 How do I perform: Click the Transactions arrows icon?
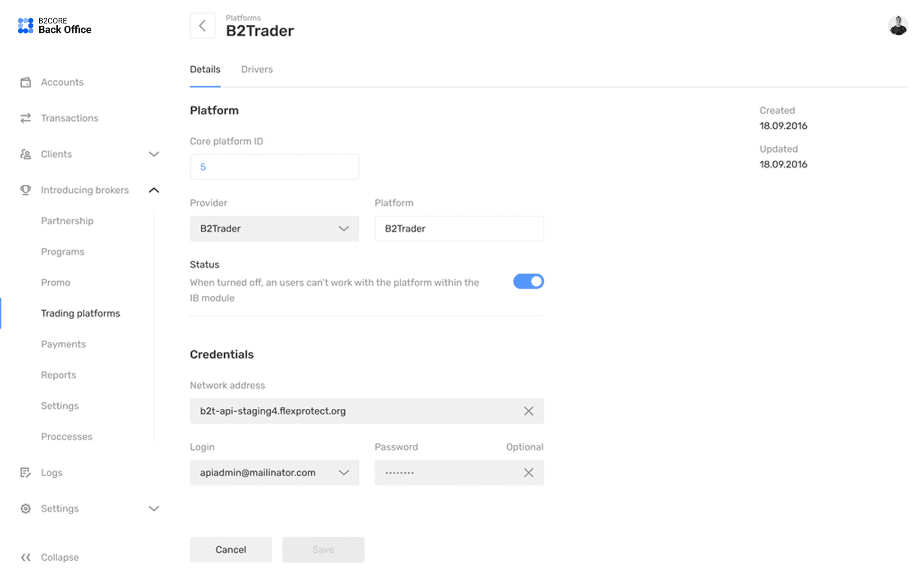26,118
